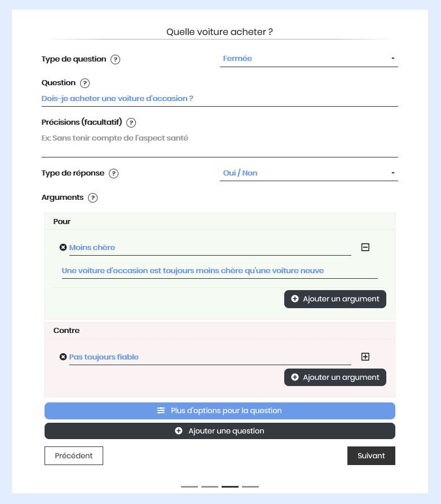This screenshot has width=441, height=504.
Task: Select the second step progress indicator
Action: 210,487
